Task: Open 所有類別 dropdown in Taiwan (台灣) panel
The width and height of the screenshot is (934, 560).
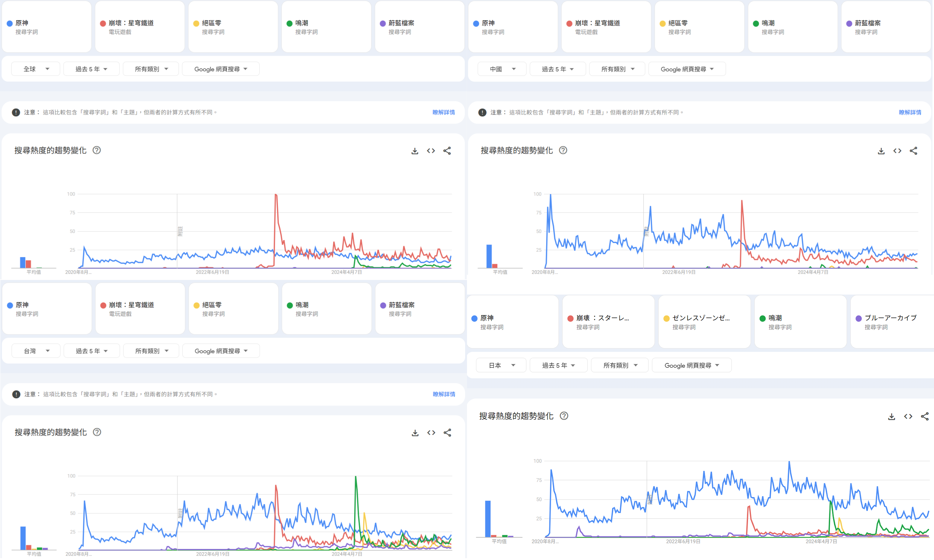Action: click(151, 351)
